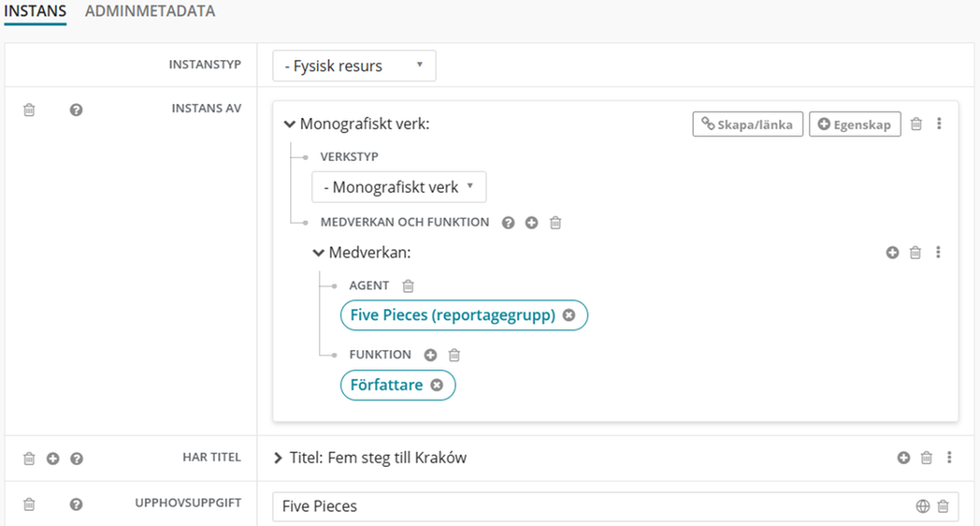Screen dimensions: 980x526
Task: Click the AGENT label
Action: coord(368,285)
